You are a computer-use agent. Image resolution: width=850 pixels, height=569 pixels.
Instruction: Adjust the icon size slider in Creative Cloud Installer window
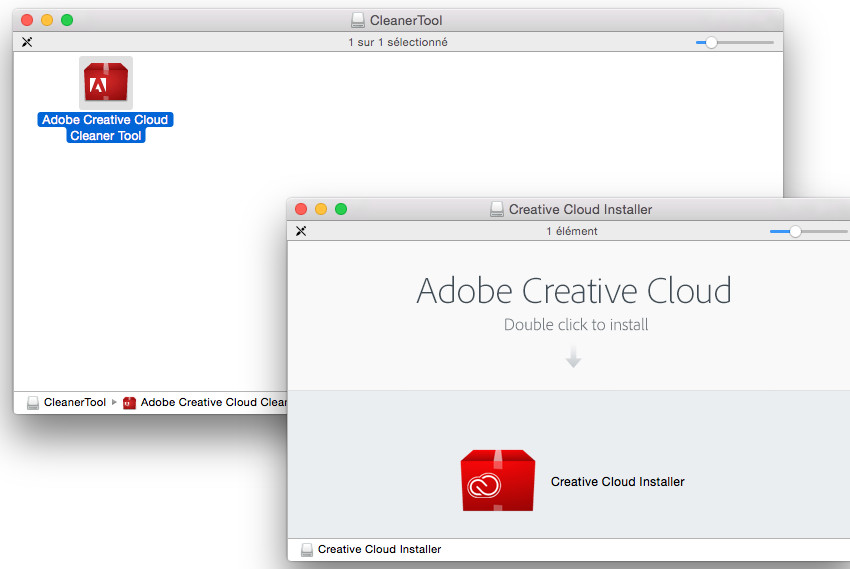tap(795, 231)
